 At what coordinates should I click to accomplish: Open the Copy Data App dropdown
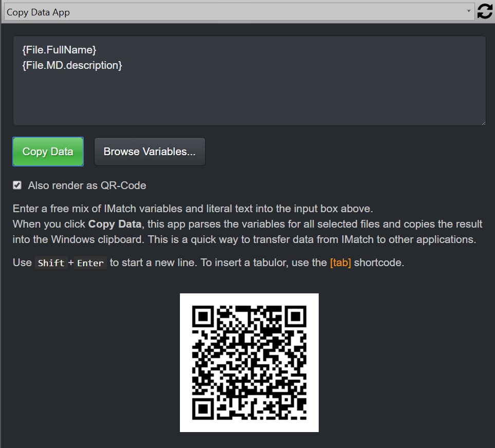[x=240, y=12]
